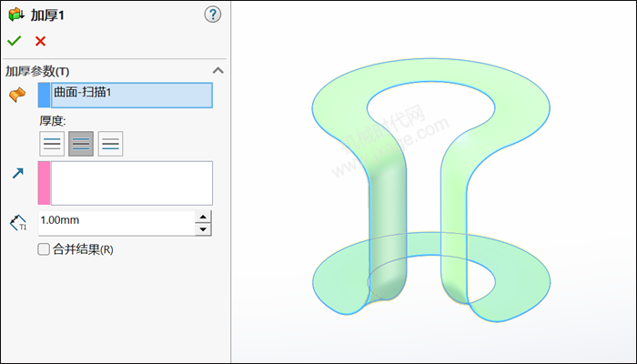The image size is (637, 364).
Task: Click the thickness dimension icon beside 1.00mm
Action: click(17, 222)
